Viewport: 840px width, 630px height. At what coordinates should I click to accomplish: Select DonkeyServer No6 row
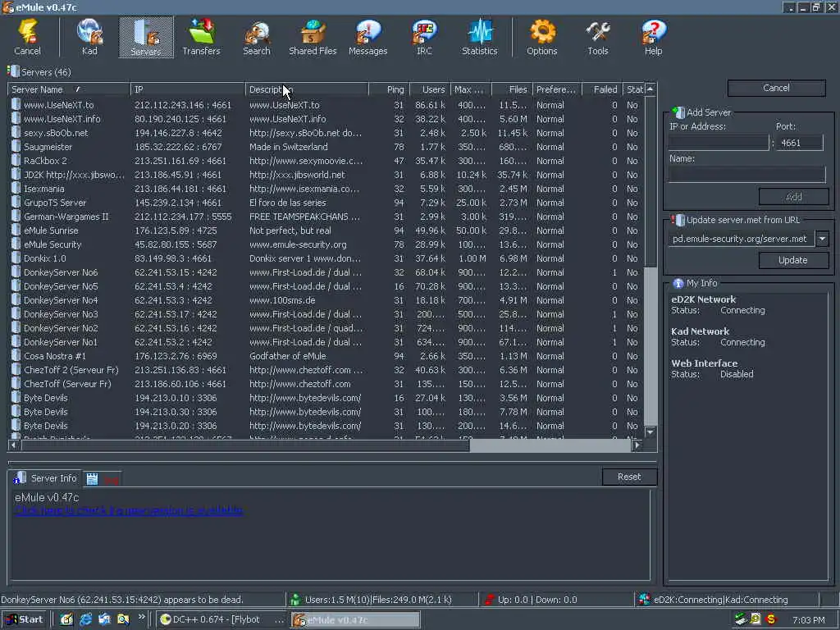[326, 272]
